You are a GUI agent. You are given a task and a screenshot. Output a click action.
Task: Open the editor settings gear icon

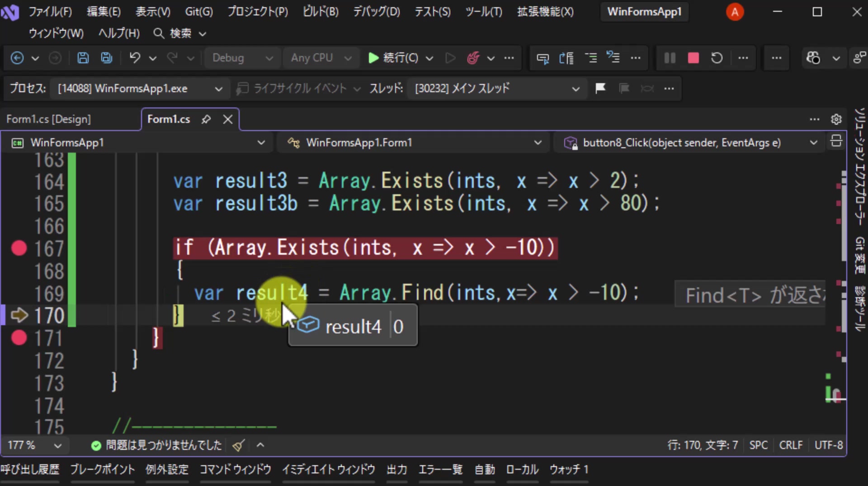coord(836,119)
